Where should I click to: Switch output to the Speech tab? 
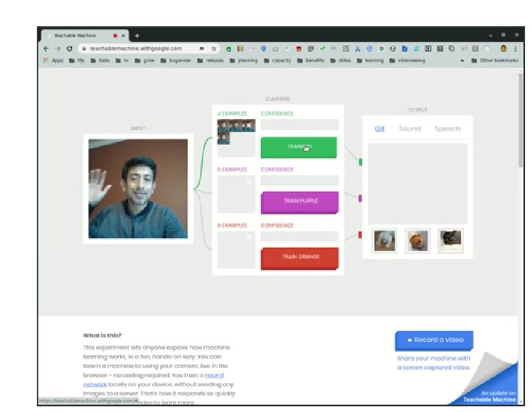coord(447,129)
